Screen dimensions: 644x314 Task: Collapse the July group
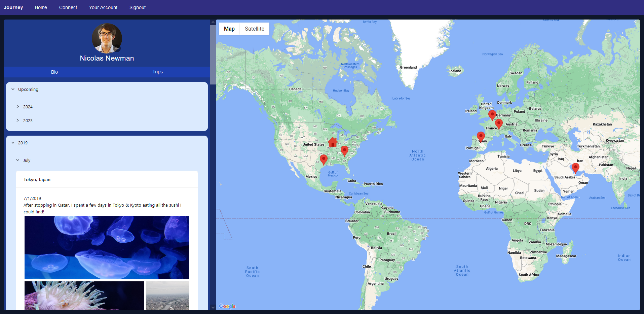coord(18,160)
